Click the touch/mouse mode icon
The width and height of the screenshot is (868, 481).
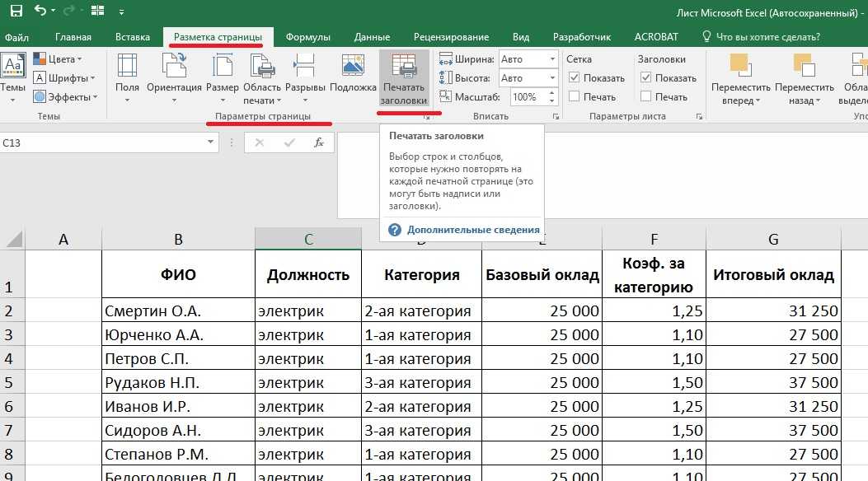97,11
